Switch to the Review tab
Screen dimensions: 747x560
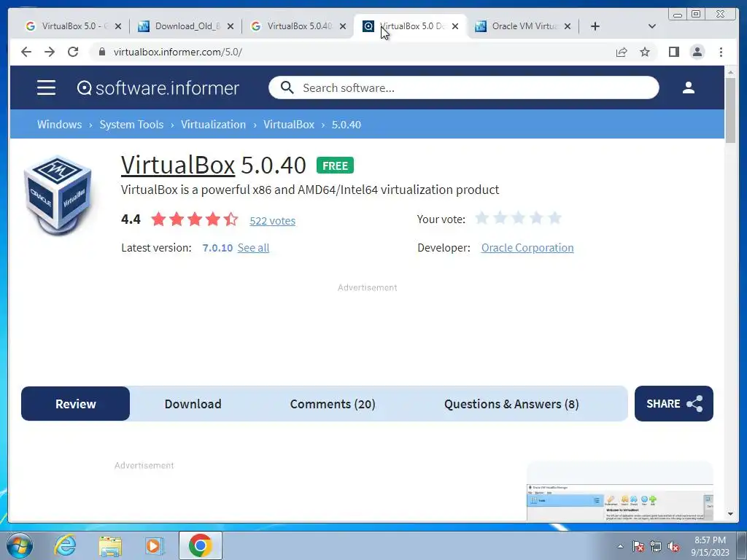click(75, 404)
